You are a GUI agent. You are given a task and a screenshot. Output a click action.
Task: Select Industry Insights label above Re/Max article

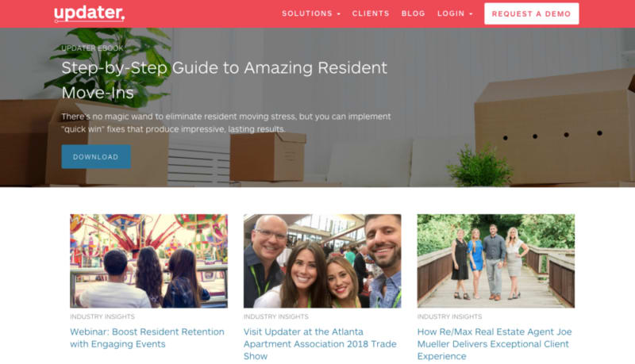tap(449, 316)
